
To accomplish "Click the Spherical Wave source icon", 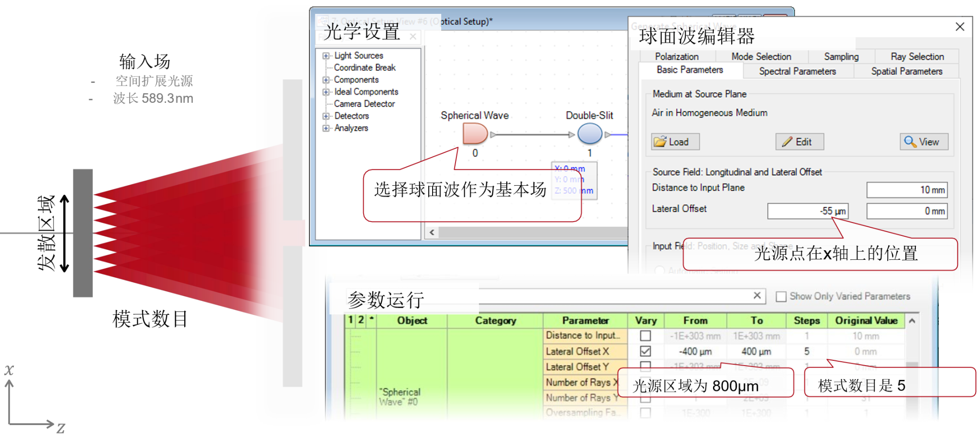I will point(475,134).
